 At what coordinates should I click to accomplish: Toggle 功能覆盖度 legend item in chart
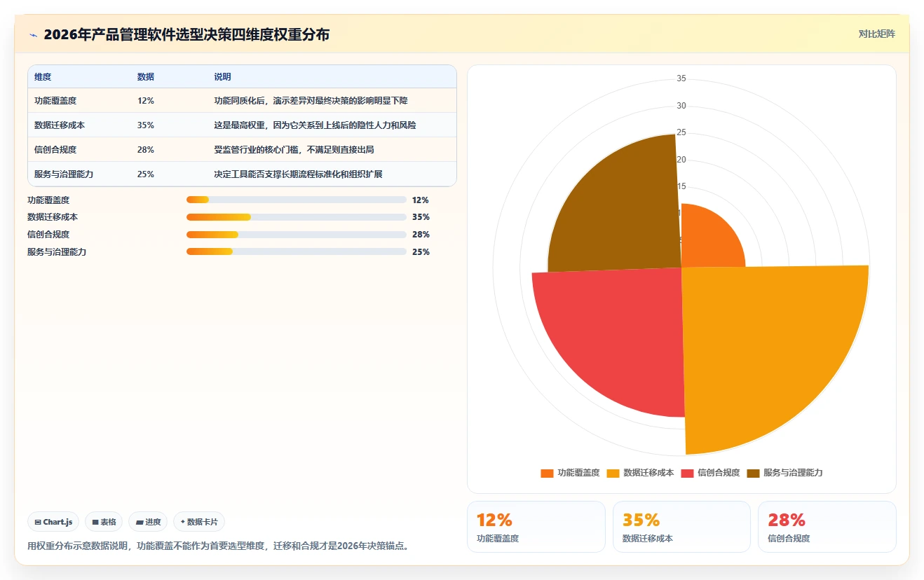[x=570, y=473]
